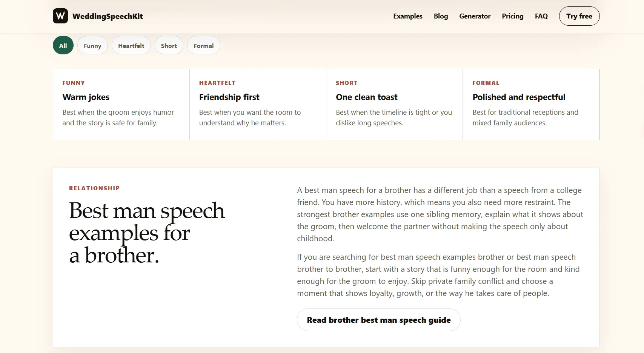Image resolution: width=644 pixels, height=353 pixels.
Task: Click the HEARTFELT category label
Action: coord(217,83)
